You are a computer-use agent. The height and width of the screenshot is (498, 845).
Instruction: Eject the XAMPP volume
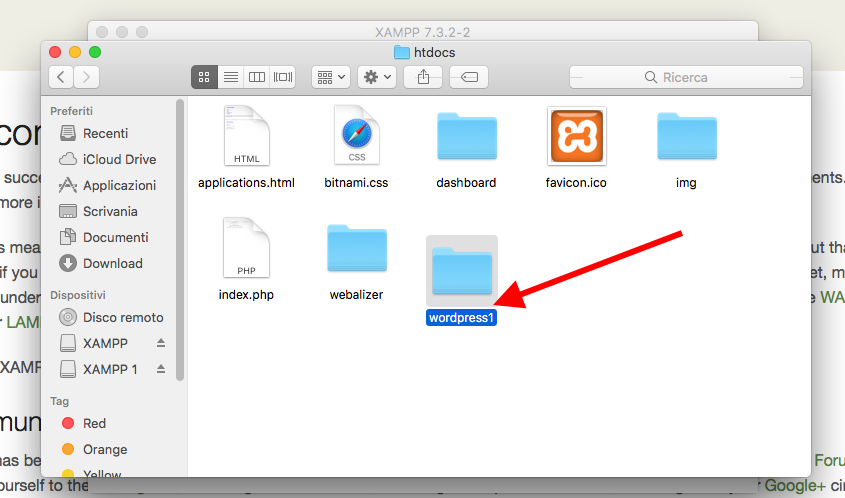tap(161, 343)
